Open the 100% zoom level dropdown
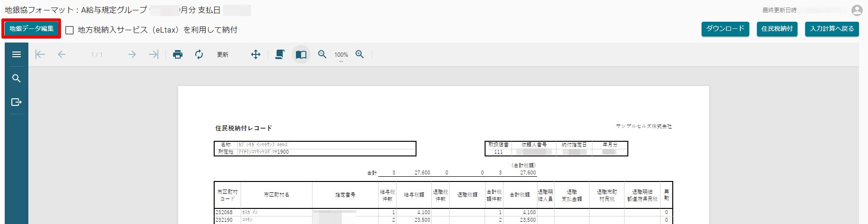 341,55
